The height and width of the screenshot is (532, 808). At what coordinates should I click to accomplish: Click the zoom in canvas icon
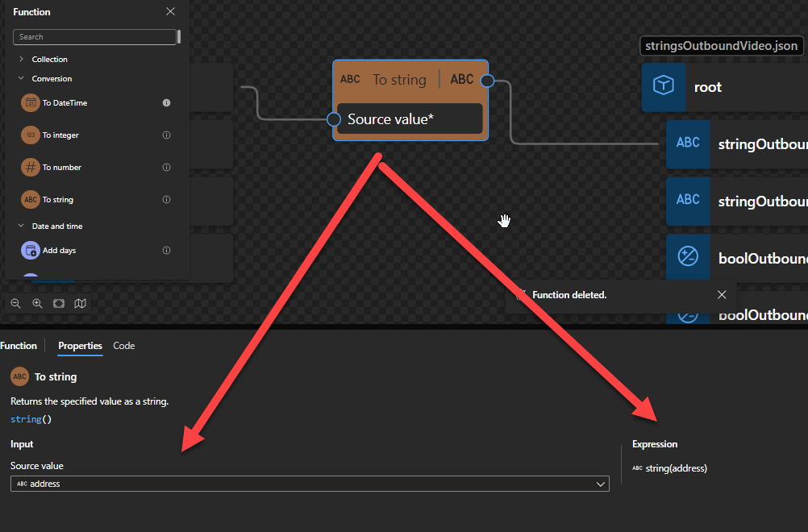pyautogui.click(x=37, y=304)
